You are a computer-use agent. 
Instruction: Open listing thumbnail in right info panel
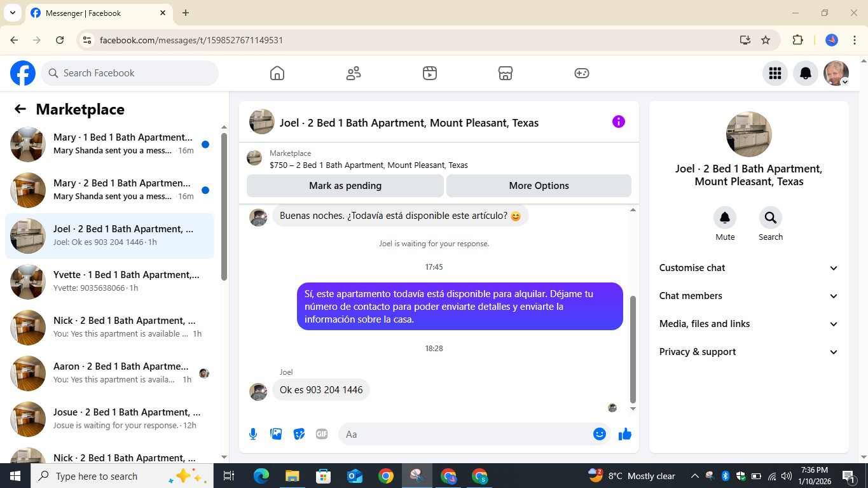click(x=749, y=134)
